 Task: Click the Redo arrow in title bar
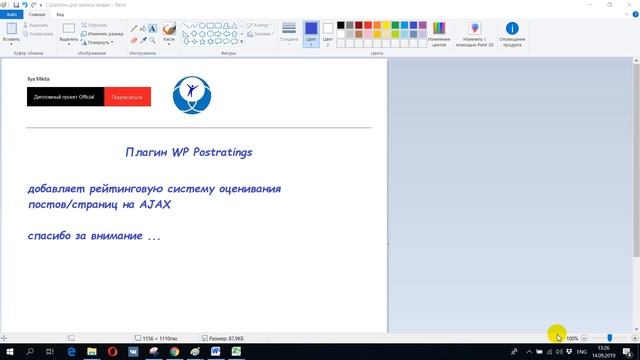click(34, 5)
